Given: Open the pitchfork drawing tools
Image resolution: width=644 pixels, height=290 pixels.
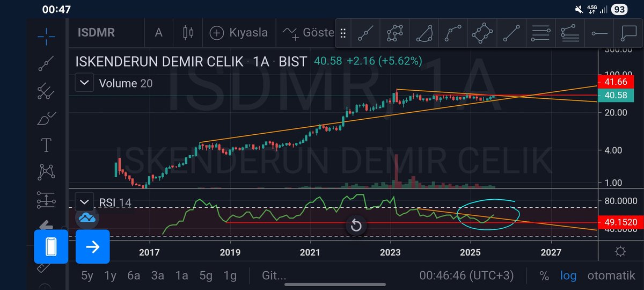Looking at the screenshot, I should coord(46,92).
